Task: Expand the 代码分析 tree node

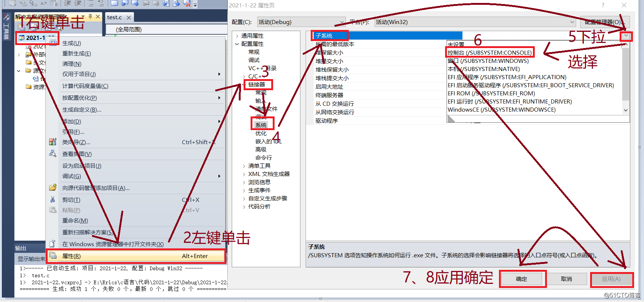Action: (x=244, y=207)
